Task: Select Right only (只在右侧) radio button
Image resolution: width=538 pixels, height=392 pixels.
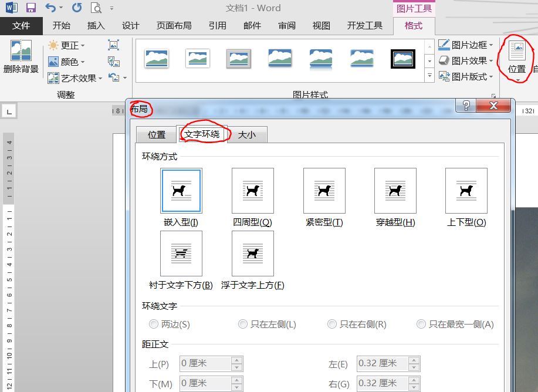Action: [x=332, y=324]
